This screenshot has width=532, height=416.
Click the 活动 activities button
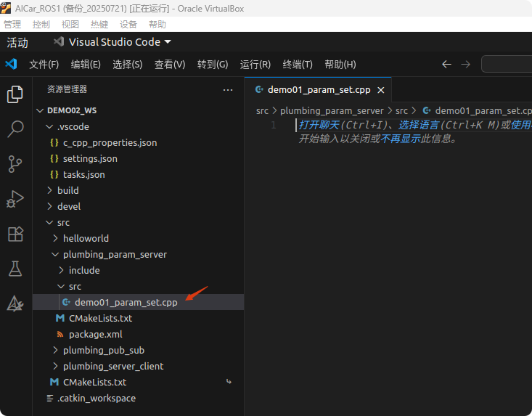(x=17, y=42)
